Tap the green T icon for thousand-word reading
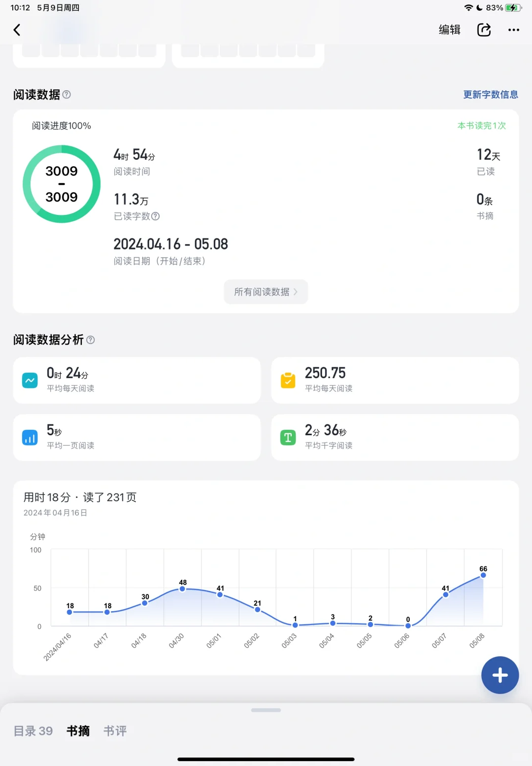Image resolution: width=532 pixels, height=766 pixels. click(288, 438)
